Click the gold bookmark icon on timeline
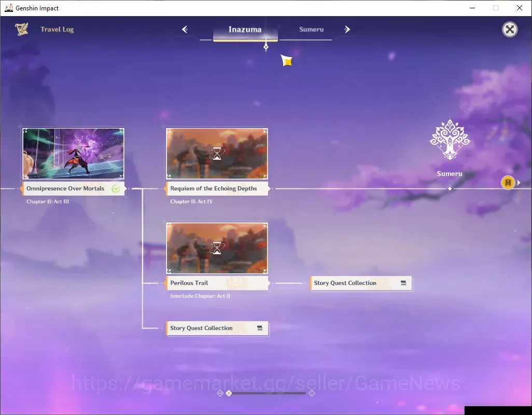The image size is (532, 415). point(508,183)
